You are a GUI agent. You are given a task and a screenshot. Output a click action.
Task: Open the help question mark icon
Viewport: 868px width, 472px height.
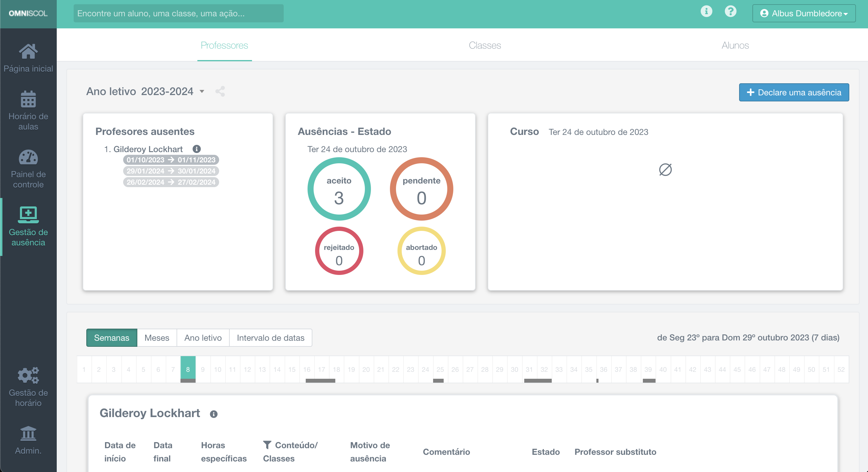(730, 11)
